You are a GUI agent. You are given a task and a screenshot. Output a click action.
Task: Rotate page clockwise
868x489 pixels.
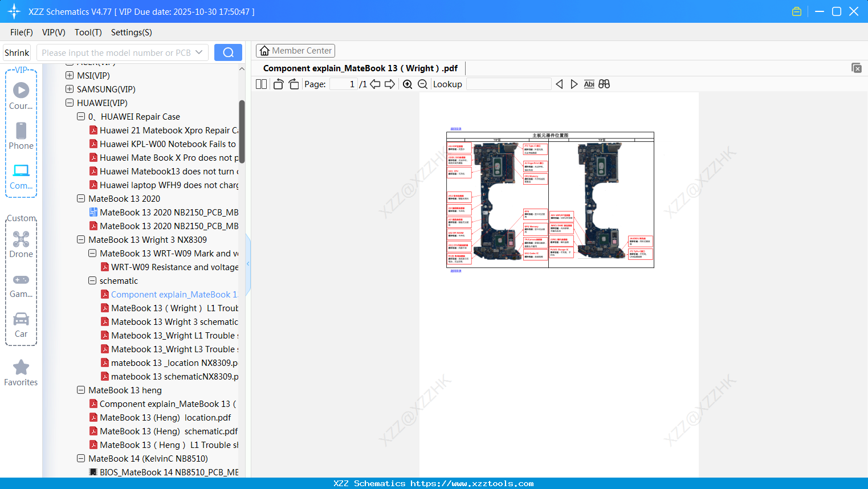(294, 84)
